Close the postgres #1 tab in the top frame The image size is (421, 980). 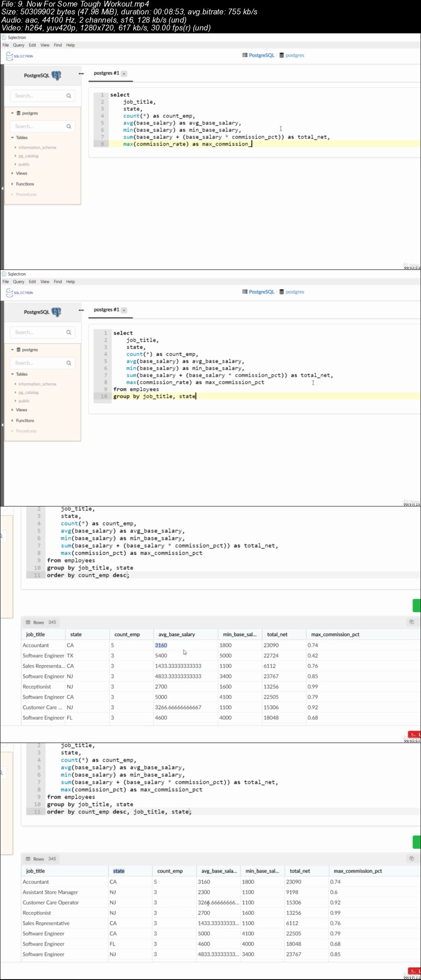click(x=124, y=74)
